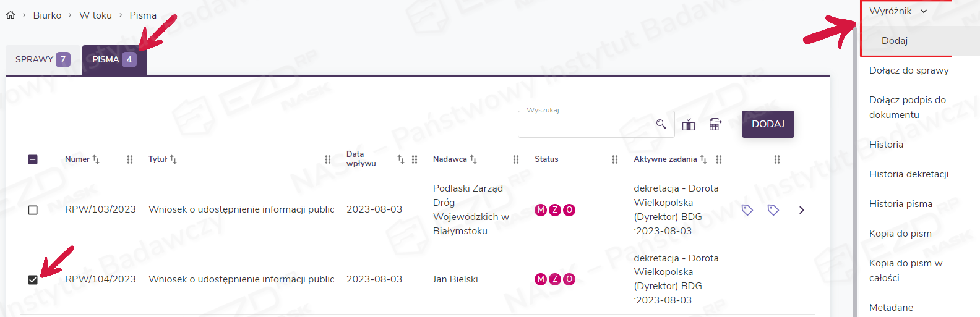Uncheck the RPW/104/2023 row checkbox
Screen dimensions: 980x317
coord(33,280)
